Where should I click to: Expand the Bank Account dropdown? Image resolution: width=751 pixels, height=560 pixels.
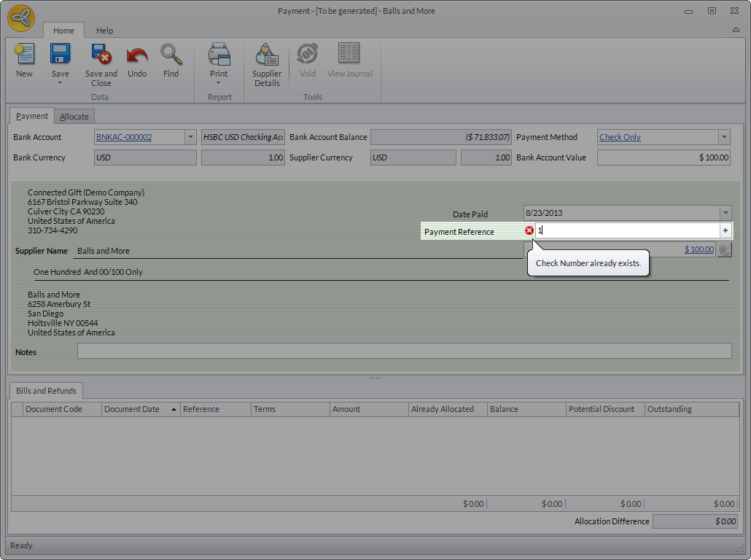point(190,137)
